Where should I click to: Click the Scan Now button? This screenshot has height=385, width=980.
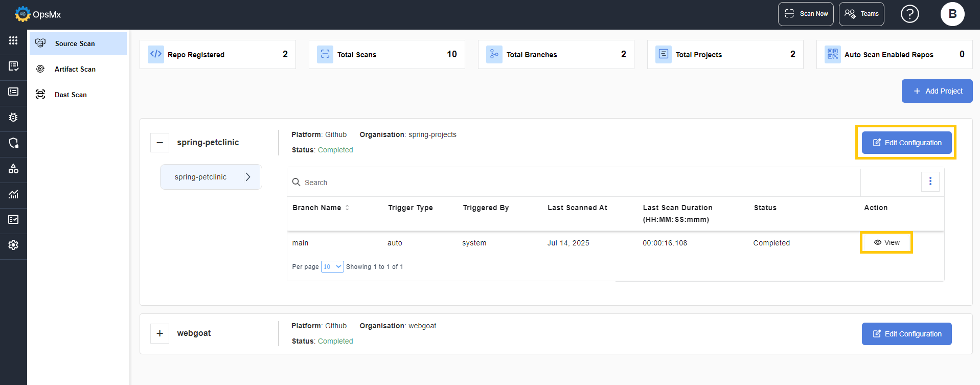coord(805,14)
